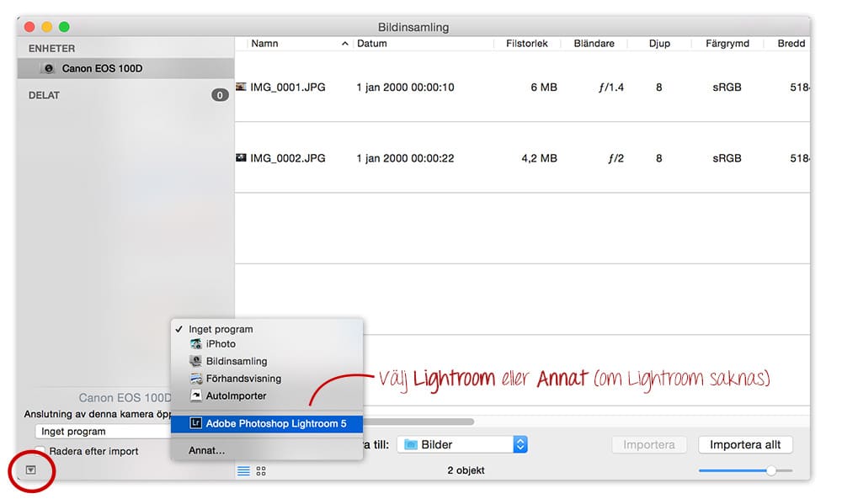Choose Inget program menu item

pos(267,329)
